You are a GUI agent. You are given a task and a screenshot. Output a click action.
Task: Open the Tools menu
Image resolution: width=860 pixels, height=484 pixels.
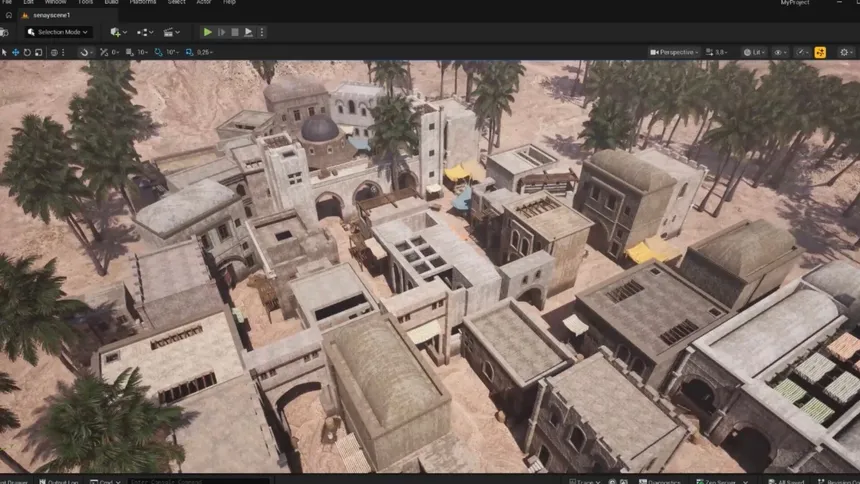tap(85, 2)
